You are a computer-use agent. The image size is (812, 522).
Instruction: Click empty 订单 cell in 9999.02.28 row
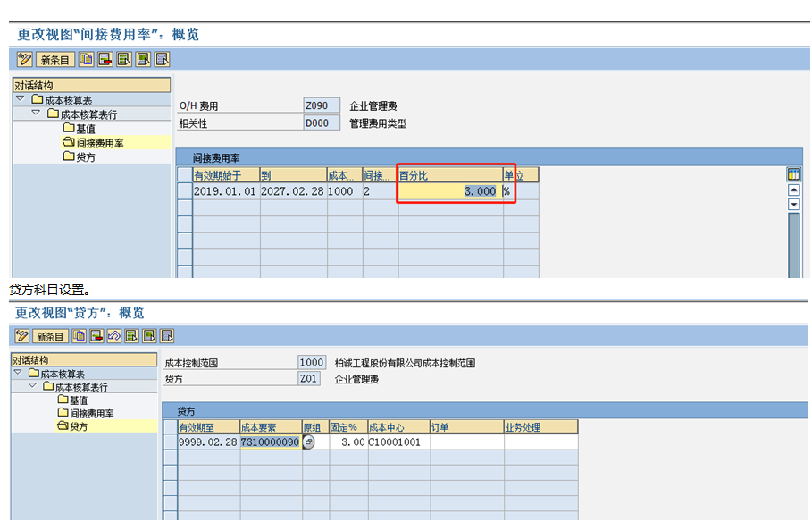pos(467,442)
